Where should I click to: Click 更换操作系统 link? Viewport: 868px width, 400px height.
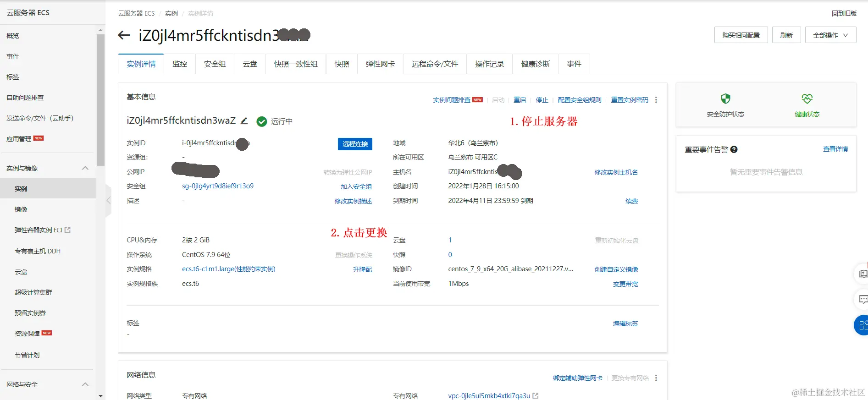point(354,255)
